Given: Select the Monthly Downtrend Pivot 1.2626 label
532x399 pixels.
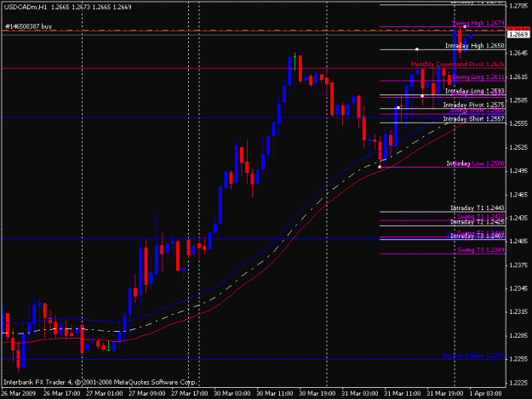Looking at the screenshot, I should pos(457,64).
